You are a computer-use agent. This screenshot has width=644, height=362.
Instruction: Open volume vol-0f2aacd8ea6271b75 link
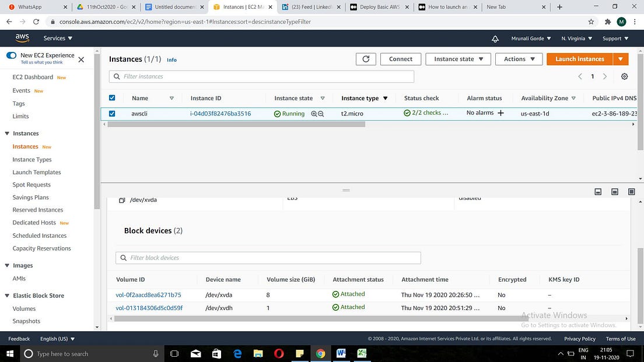point(148,295)
